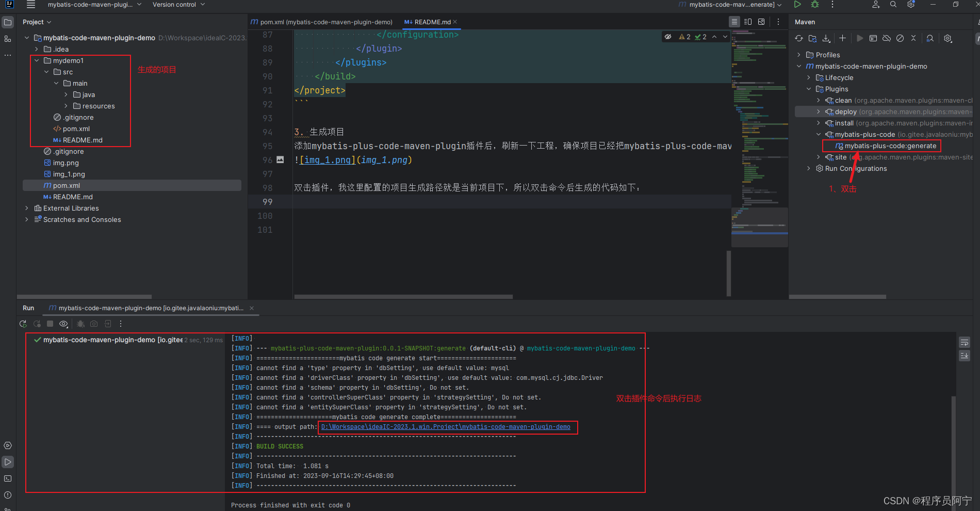The image size is (980, 511).
Task: Switch to pom.xml editor tab
Action: click(x=321, y=22)
